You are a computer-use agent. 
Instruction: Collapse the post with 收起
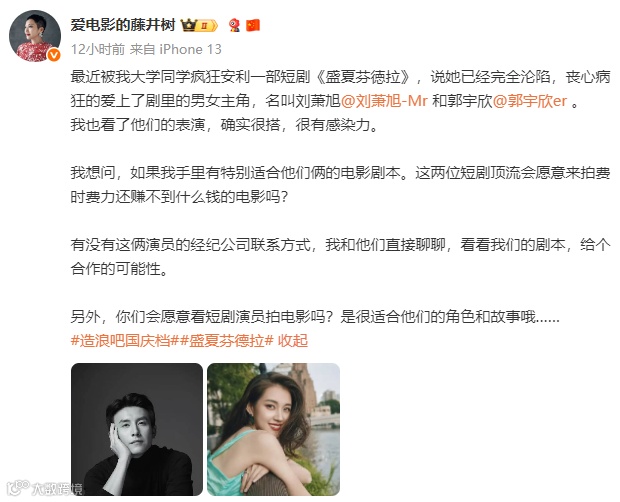[x=293, y=340]
